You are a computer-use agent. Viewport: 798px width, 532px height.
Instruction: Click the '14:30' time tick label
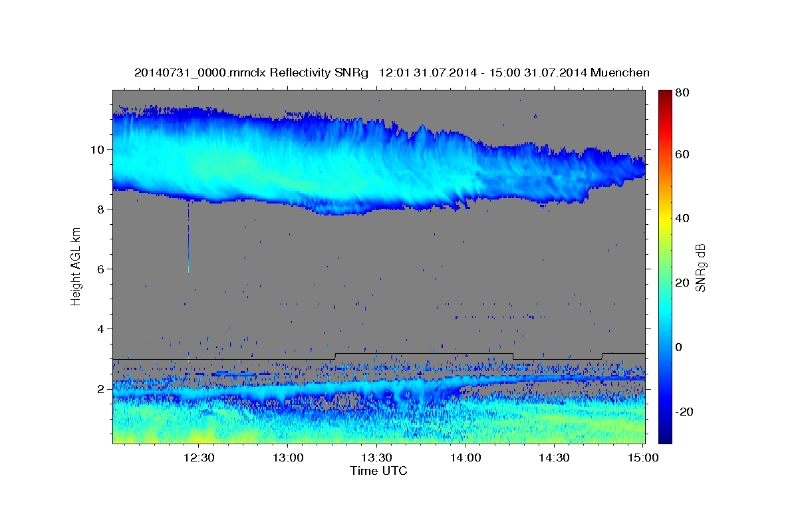point(554,458)
